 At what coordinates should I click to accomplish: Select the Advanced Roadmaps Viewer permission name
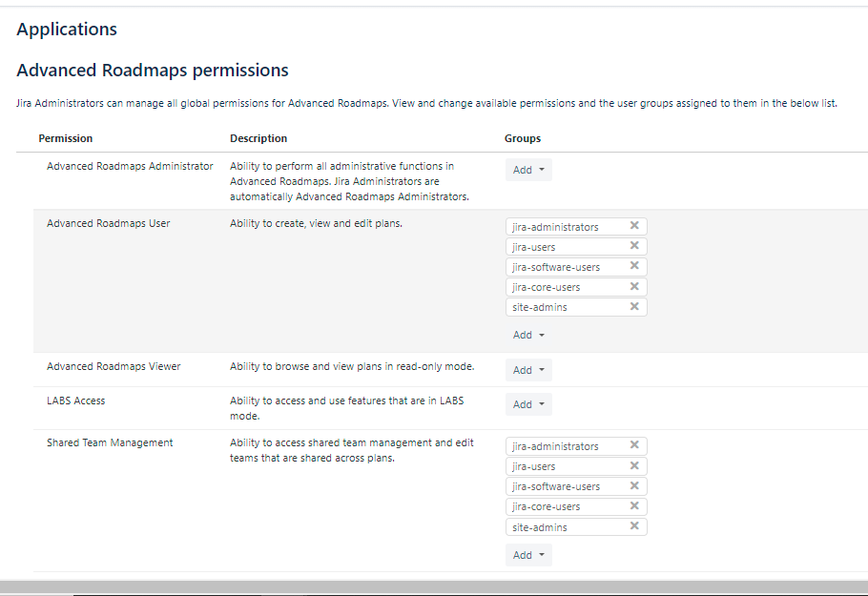coord(114,366)
